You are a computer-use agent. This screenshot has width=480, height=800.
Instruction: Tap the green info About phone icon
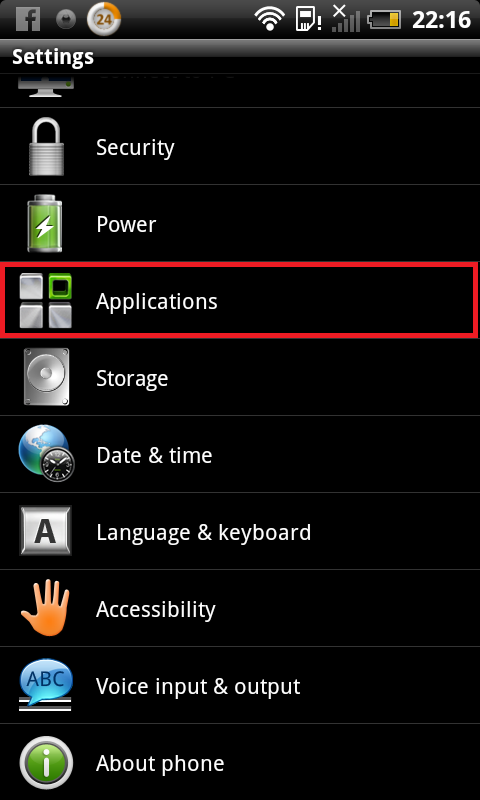pos(46,762)
